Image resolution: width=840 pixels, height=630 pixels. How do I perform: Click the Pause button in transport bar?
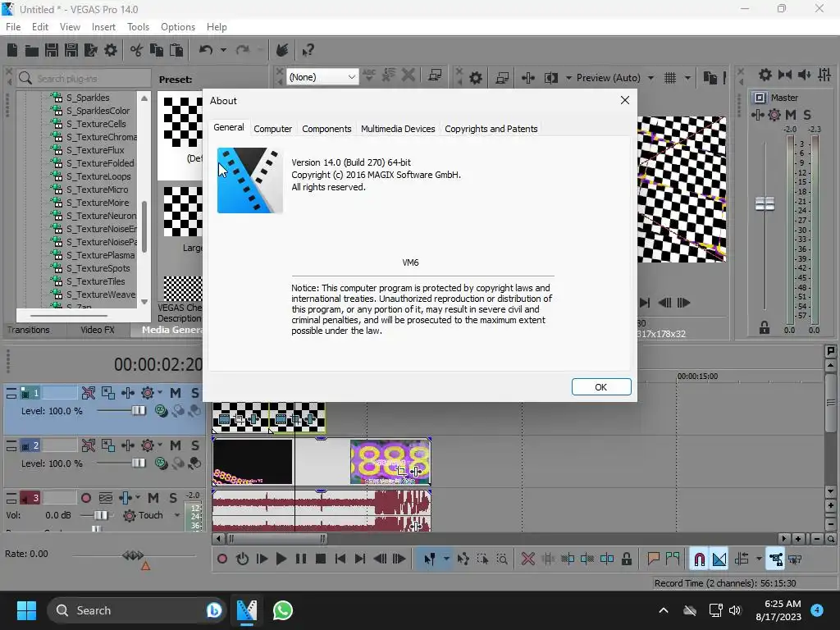point(301,559)
